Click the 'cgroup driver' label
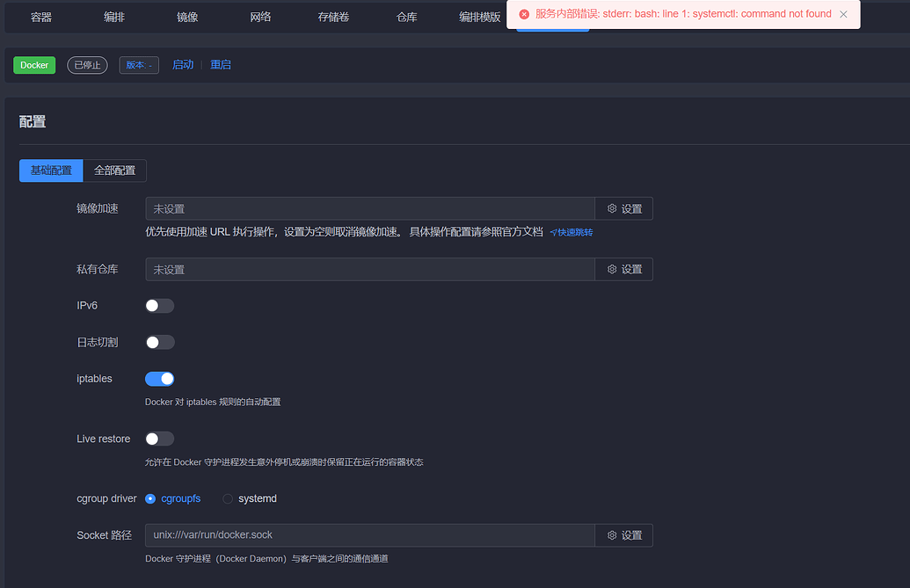 (106, 498)
